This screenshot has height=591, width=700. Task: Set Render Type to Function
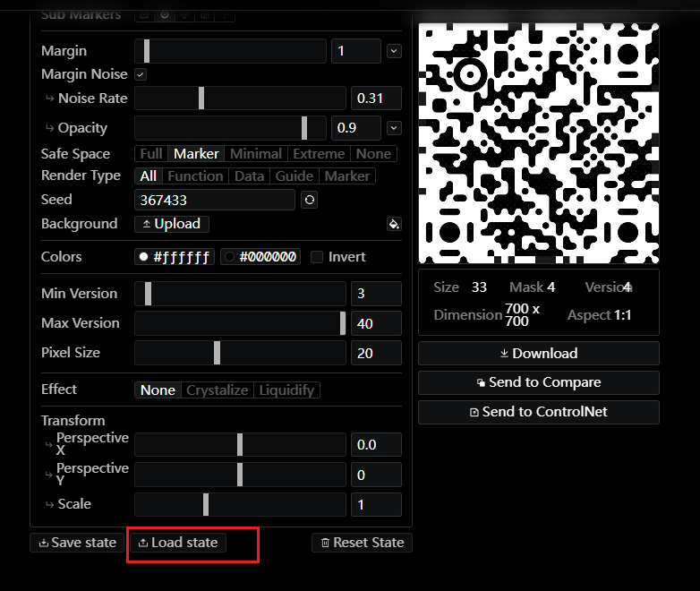(195, 176)
